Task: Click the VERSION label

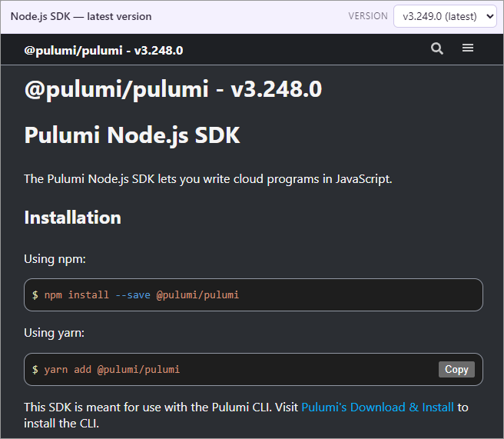Action: pyautogui.click(x=368, y=16)
